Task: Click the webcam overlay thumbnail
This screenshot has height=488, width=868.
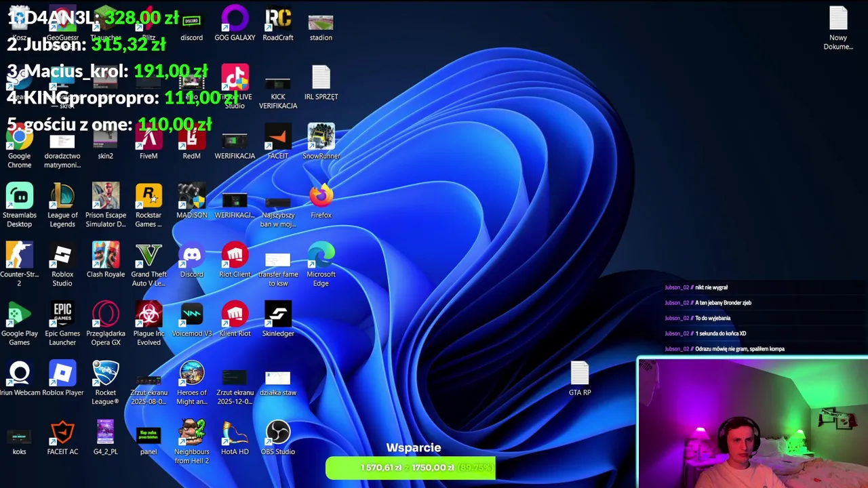Action: click(753, 423)
